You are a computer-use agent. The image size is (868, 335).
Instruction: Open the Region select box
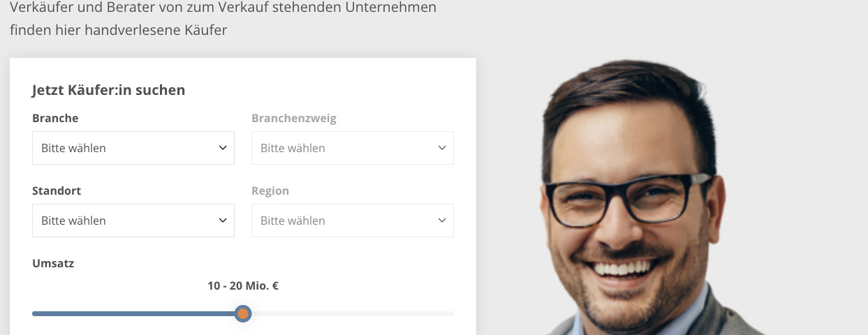coord(352,221)
